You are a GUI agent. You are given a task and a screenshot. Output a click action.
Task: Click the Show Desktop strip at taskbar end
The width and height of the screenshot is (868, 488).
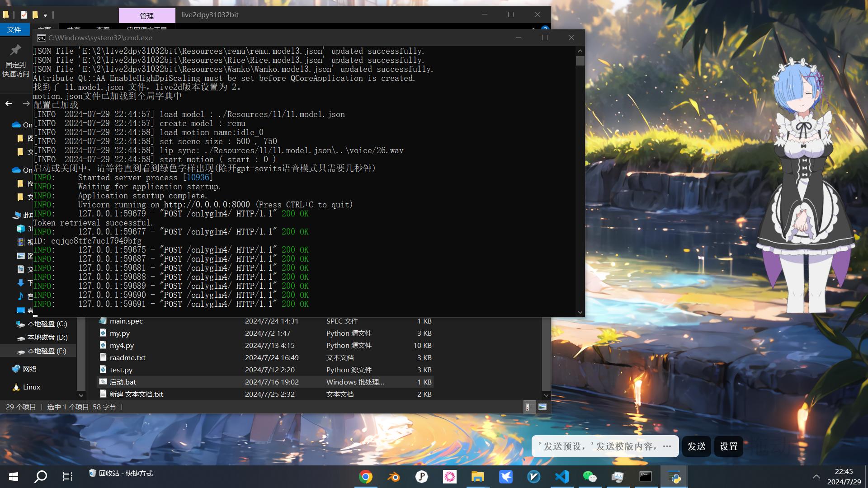point(866,477)
